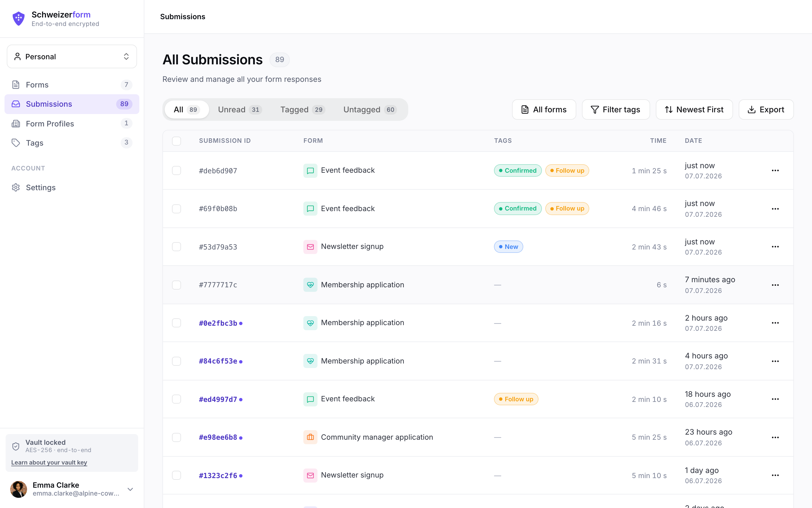Click the Confirmed tag on #deb6d907
This screenshot has height=508, width=812.
[x=518, y=171]
